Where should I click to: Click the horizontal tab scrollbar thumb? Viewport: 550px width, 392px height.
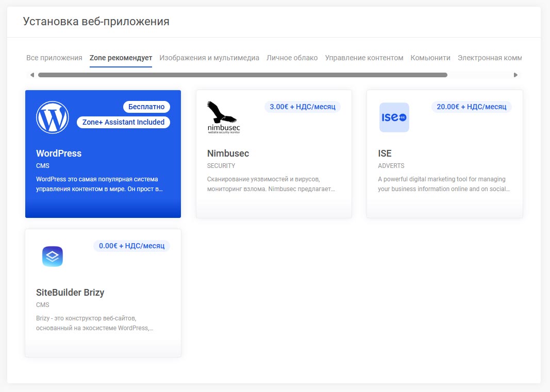pos(242,75)
